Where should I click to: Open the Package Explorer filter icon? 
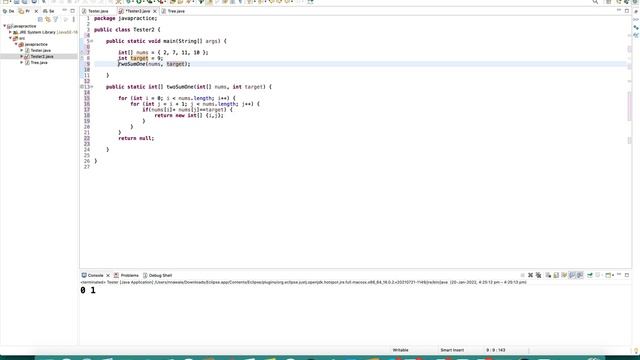(56, 19)
